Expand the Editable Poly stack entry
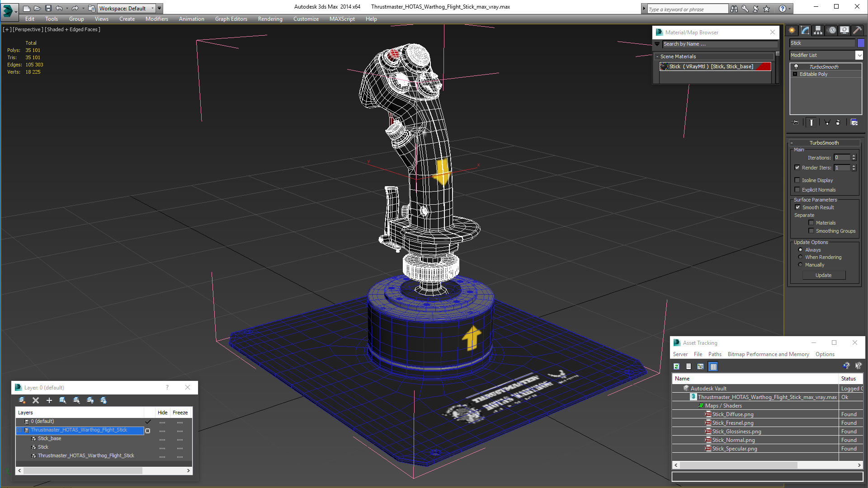Screen dimensions: 868x488 (795, 74)
